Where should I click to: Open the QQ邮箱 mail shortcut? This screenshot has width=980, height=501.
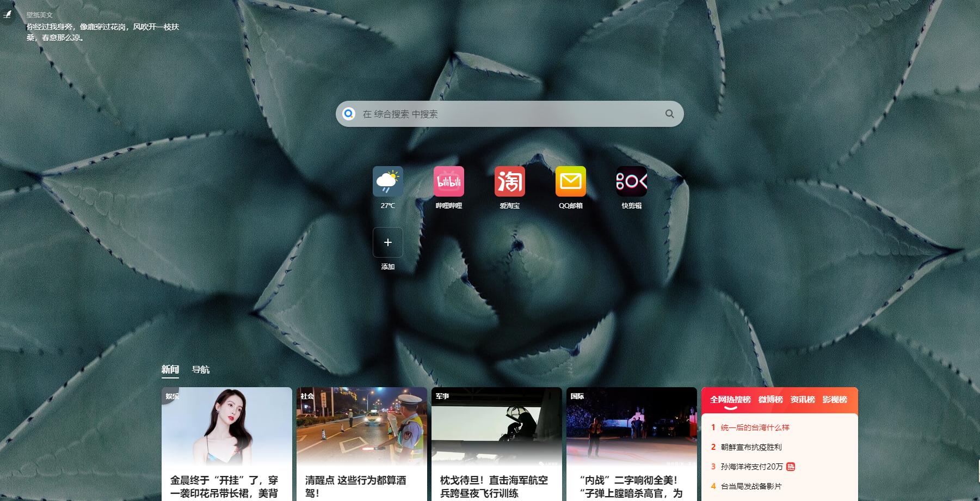571,181
